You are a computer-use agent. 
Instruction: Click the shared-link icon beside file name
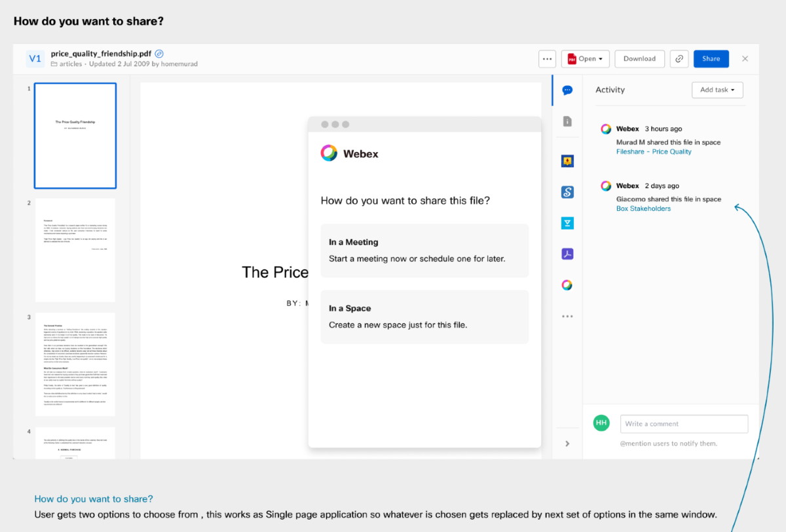coord(159,54)
